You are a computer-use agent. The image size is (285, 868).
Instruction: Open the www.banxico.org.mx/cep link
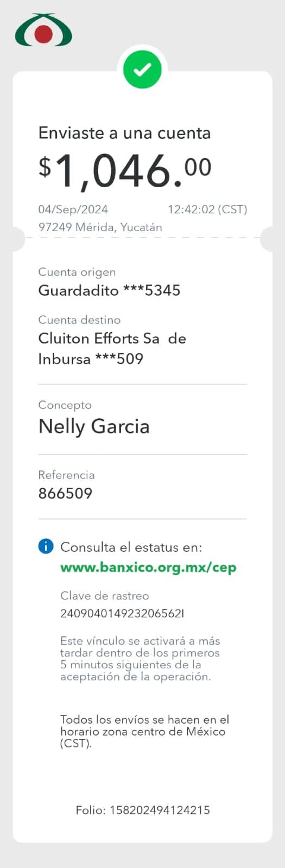tap(148, 567)
